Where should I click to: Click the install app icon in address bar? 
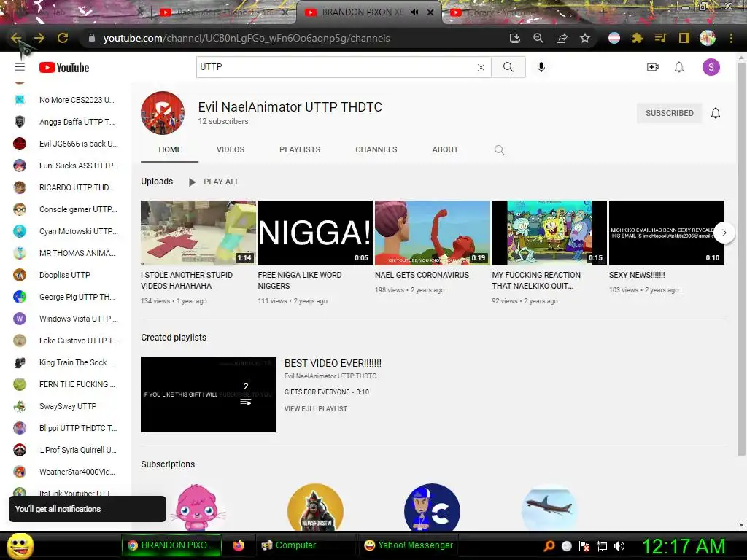[x=514, y=38]
